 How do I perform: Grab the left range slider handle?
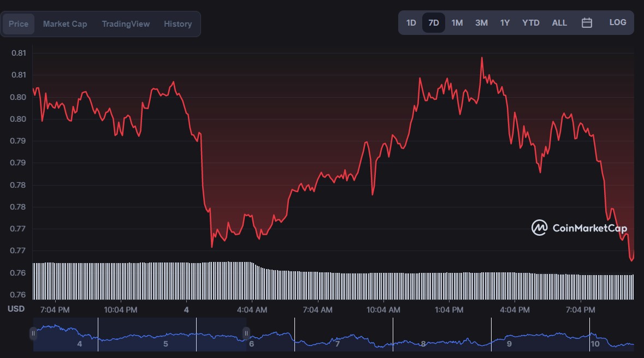(33, 333)
